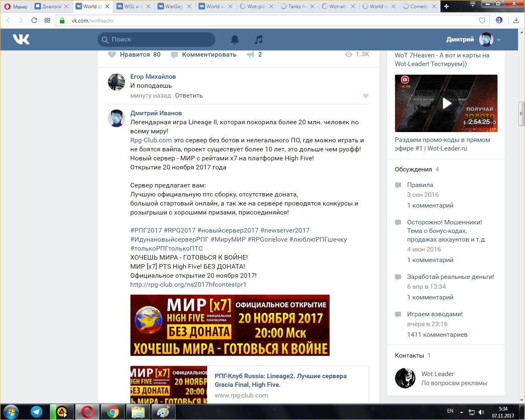The width and height of the screenshot is (525, 420).
Task: Open the Opera Меню button
Action: (16, 6)
